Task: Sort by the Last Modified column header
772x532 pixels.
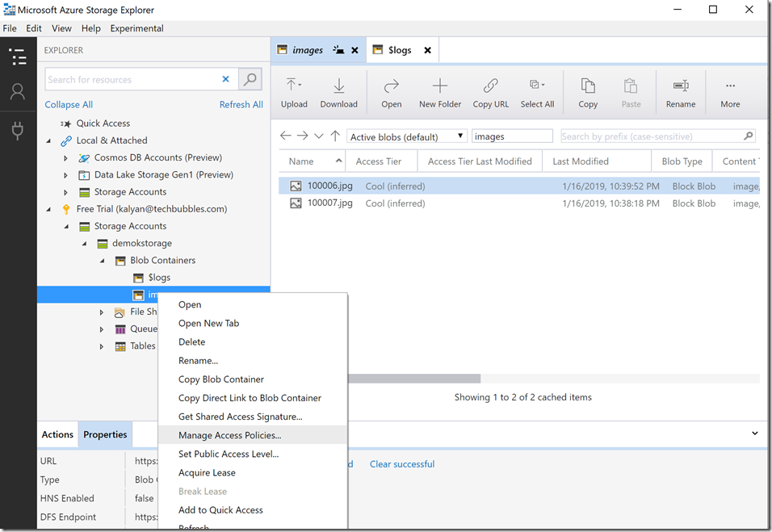Action: (596, 161)
